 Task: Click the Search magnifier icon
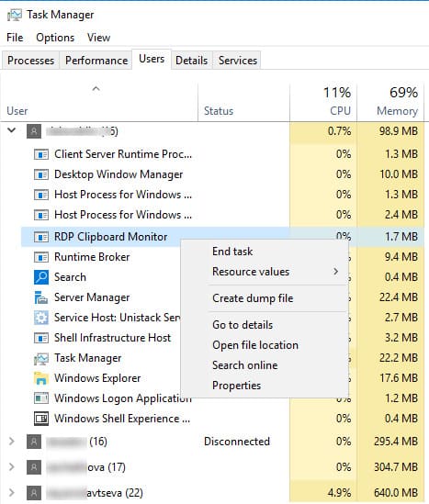click(41, 277)
